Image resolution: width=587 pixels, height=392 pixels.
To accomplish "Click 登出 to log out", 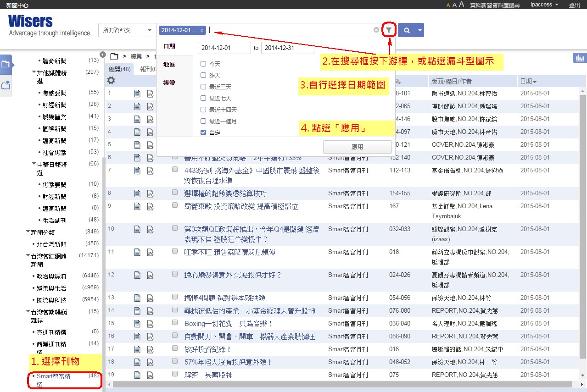I will pyautogui.click(x=574, y=5).
